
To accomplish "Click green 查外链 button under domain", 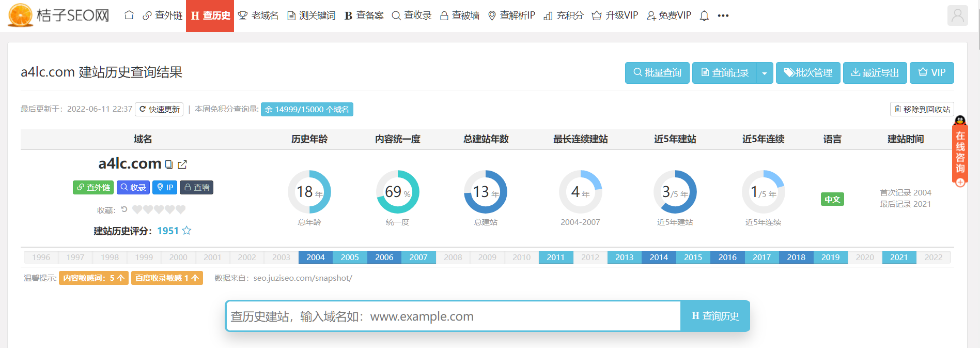I will click(x=93, y=187).
